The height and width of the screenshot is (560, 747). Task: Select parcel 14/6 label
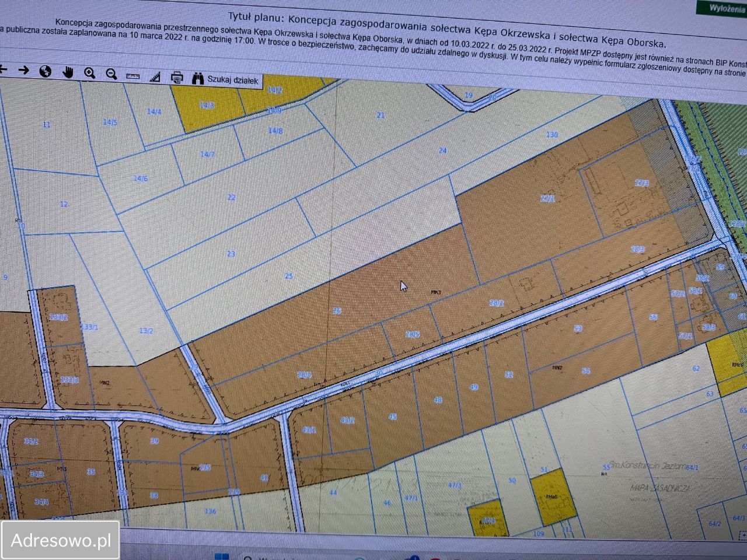[140, 178]
